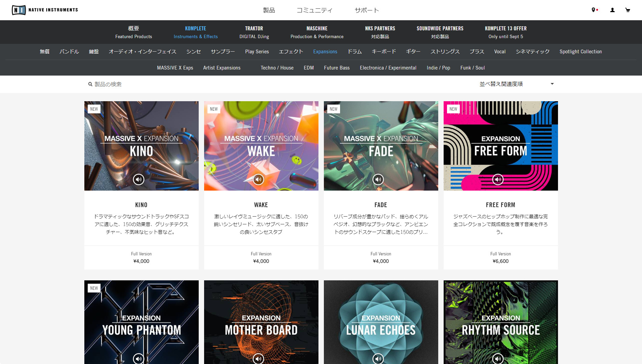Image resolution: width=642 pixels, height=364 pixels.
Task: Filter by エフェクト category
Action: pyautogui.click(x=291, y=52)
